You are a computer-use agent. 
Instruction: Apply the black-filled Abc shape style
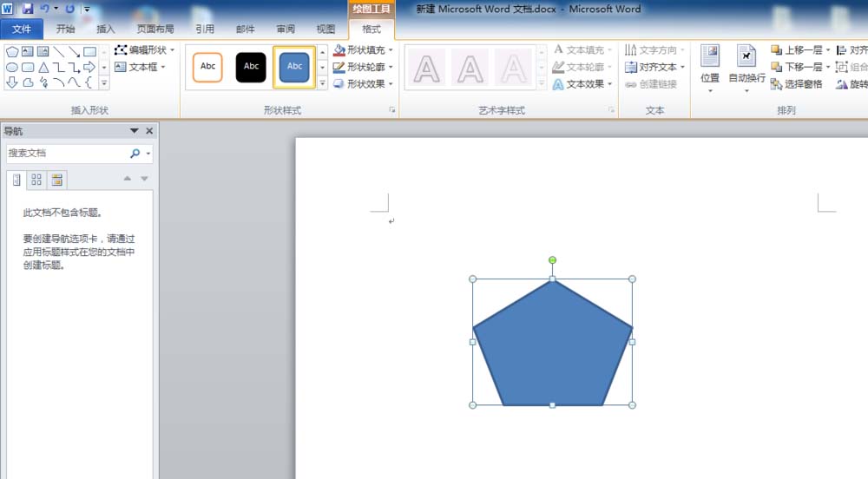[x=251, y=67]
